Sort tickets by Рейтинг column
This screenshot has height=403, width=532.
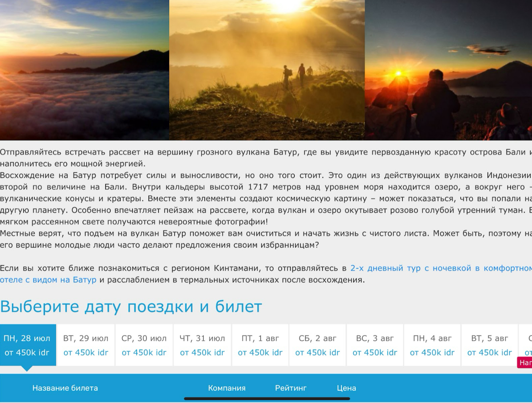click(x=291, y=388)
